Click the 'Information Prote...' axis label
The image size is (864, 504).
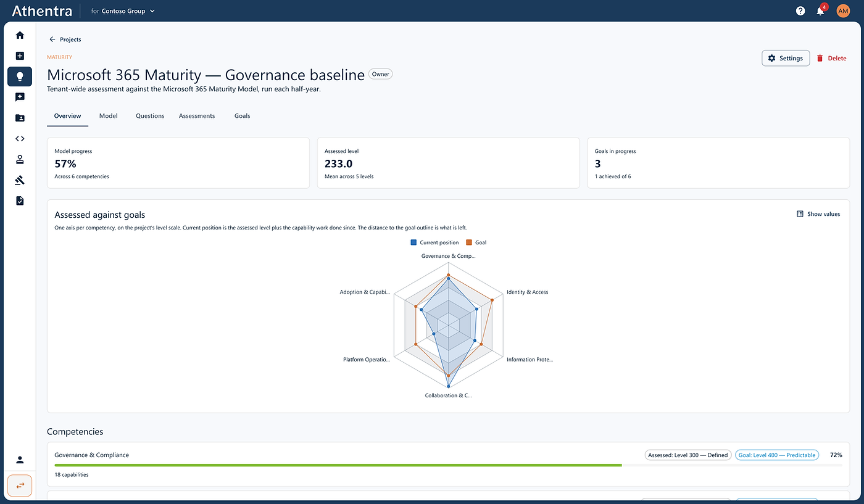click(530, 360)
